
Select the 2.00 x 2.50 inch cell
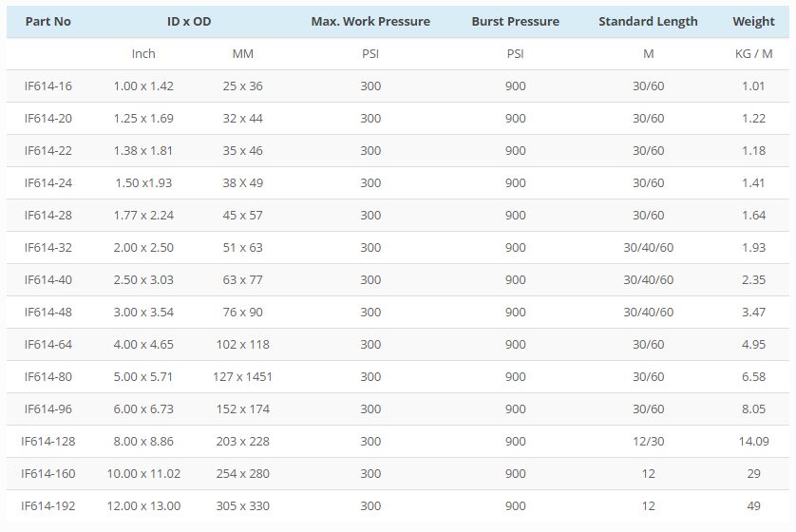(143, 248)
